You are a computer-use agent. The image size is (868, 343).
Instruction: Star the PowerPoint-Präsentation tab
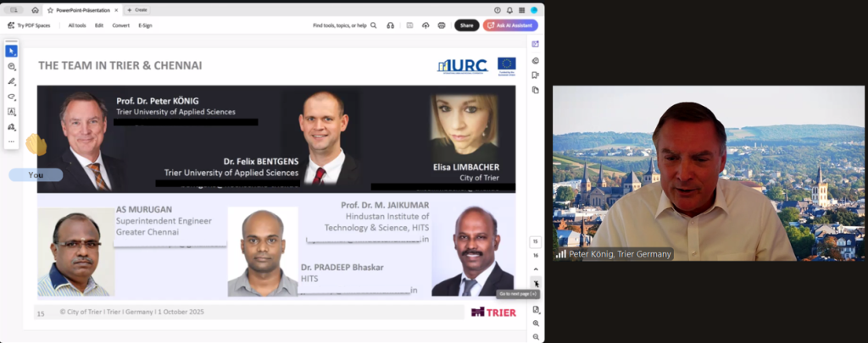[x=51, y=10]
